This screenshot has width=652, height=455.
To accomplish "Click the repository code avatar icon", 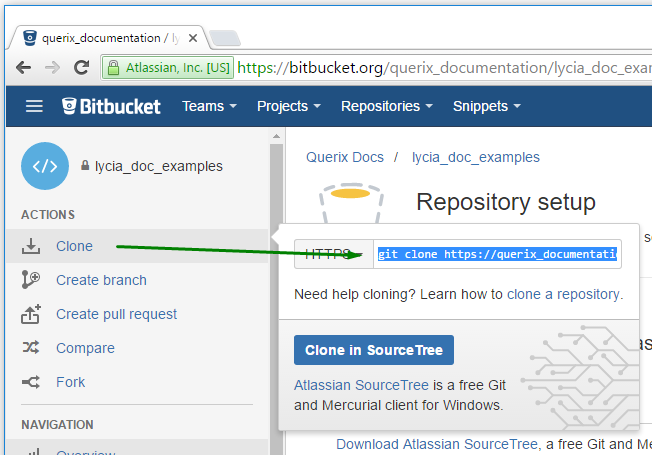I will 45,166.
